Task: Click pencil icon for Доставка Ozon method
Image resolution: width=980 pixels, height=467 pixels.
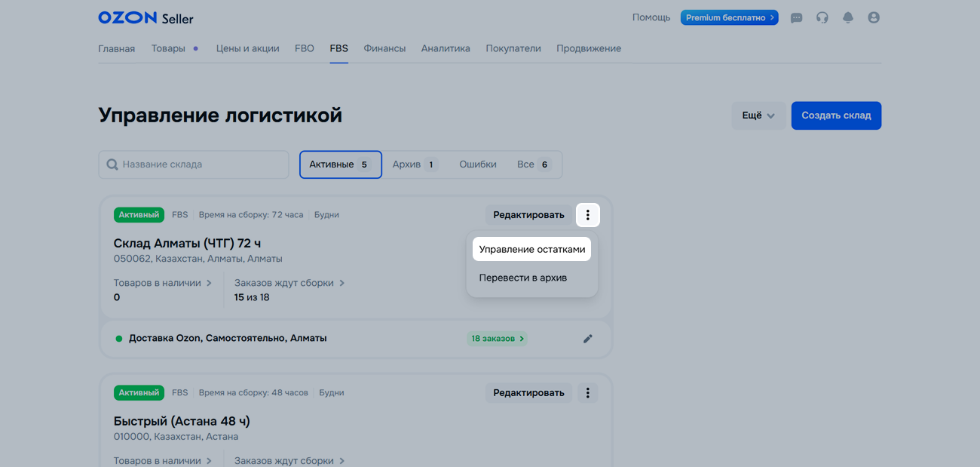Action: pyautogui.click(x=588, y=339)
